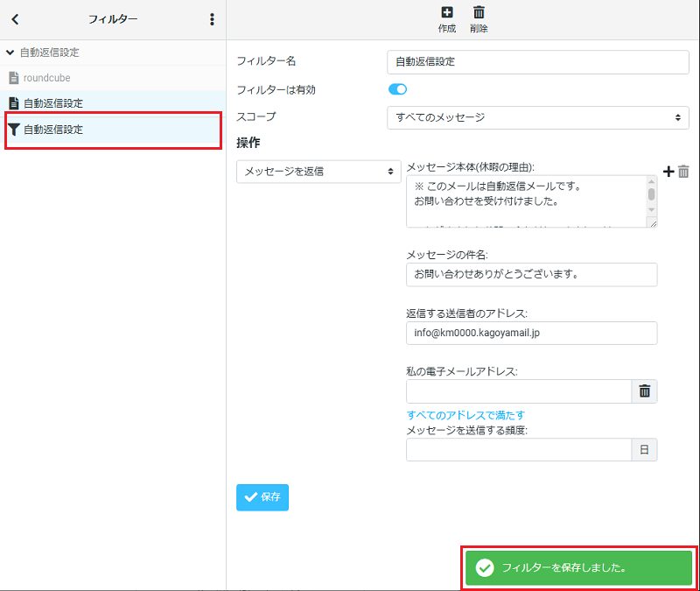Change the action in the メッセージを返信 dropdown
700x591 pixels.
coord(318,172)
